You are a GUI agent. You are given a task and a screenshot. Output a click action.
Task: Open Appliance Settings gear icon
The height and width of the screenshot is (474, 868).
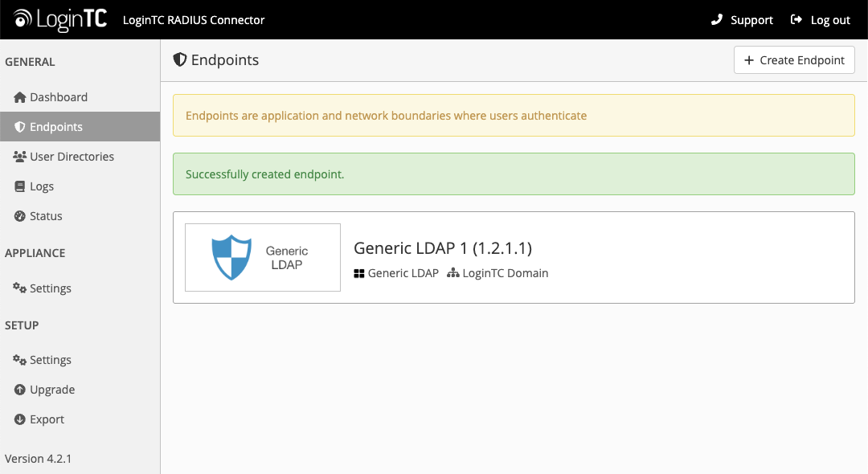coord(18,288)
